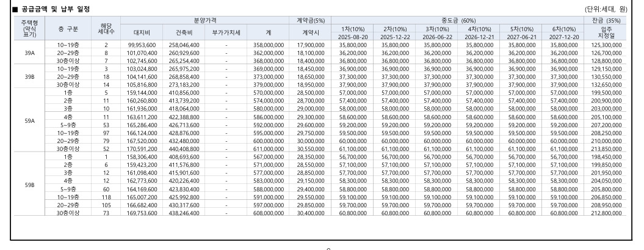Select the 59B top-floor total '608,000,000'

pyautogui.click(x=268, y=213)
